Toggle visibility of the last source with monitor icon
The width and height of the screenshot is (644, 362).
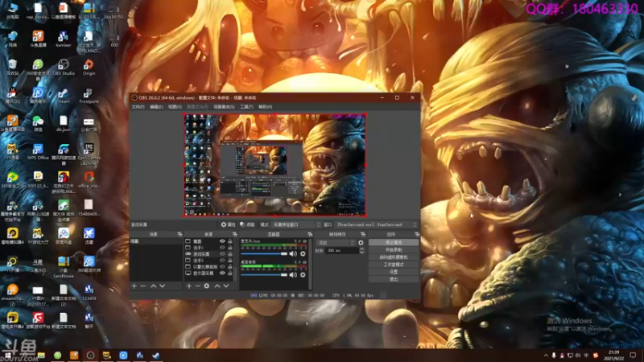point(222,273)
